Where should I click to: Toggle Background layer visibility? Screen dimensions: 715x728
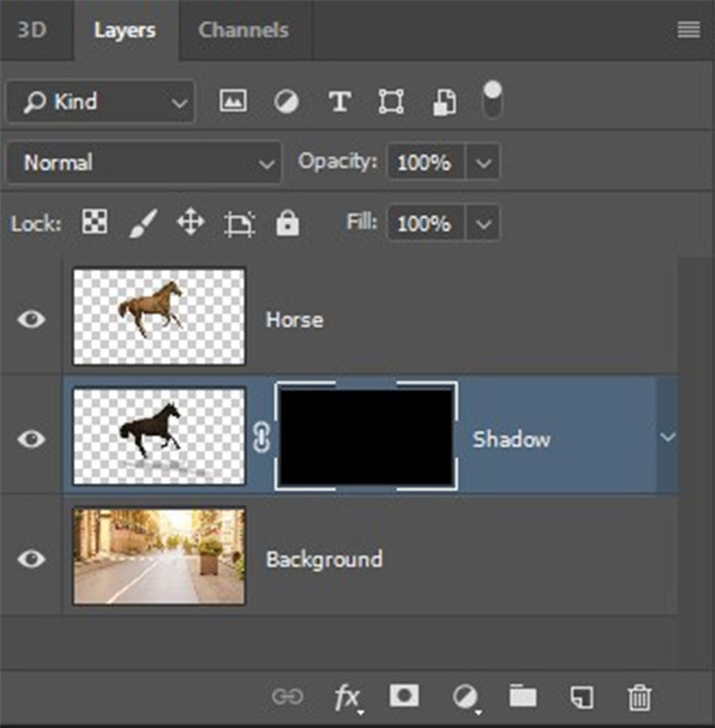[x=32, y=559]
